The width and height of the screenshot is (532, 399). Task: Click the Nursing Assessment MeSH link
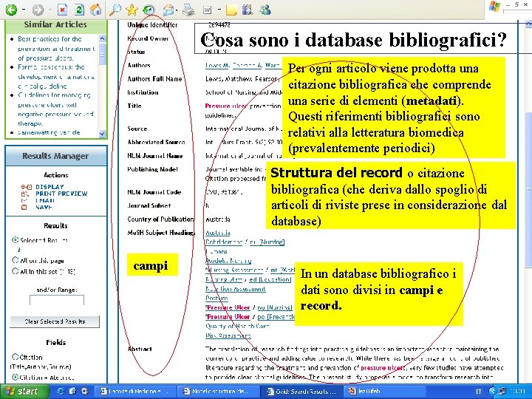[234, 270]
